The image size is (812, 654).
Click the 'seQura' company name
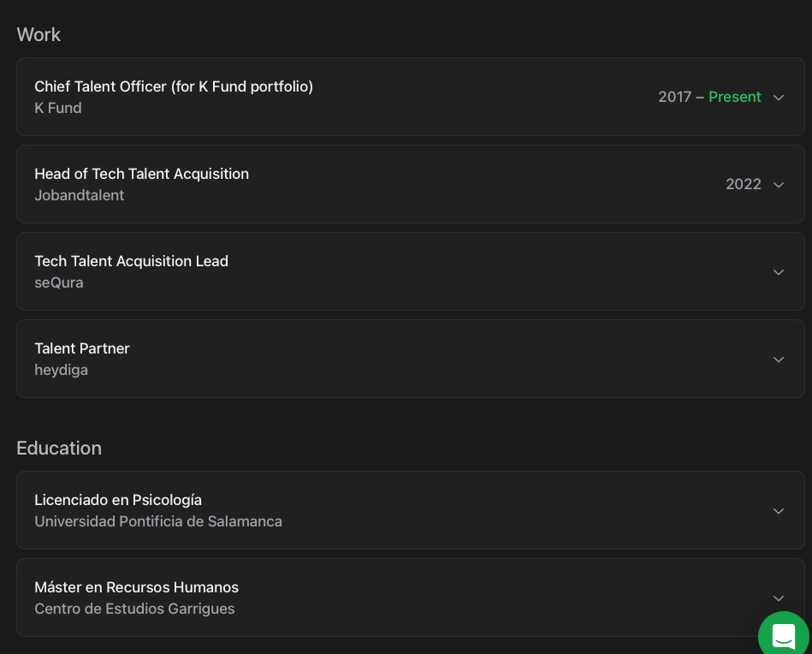(x=58, y=282)
